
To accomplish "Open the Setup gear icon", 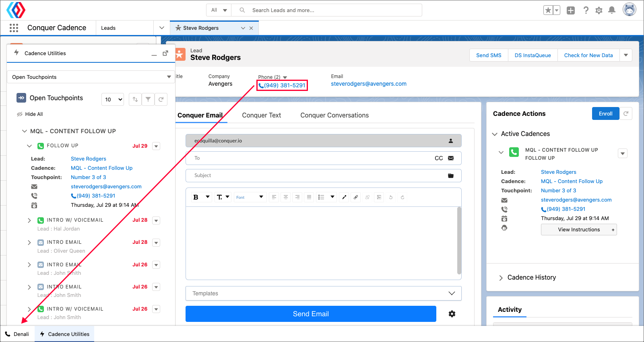I will pos(599,10).
